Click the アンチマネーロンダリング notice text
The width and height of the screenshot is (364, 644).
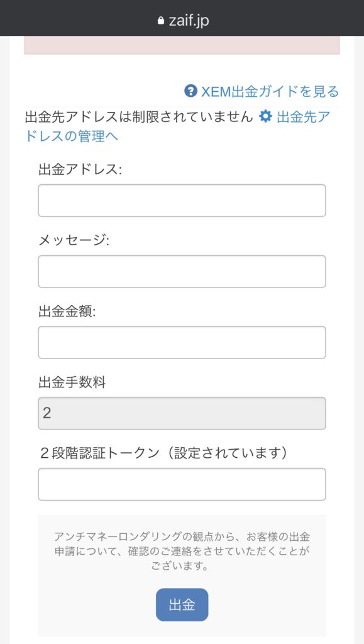[x=182, y=551]
